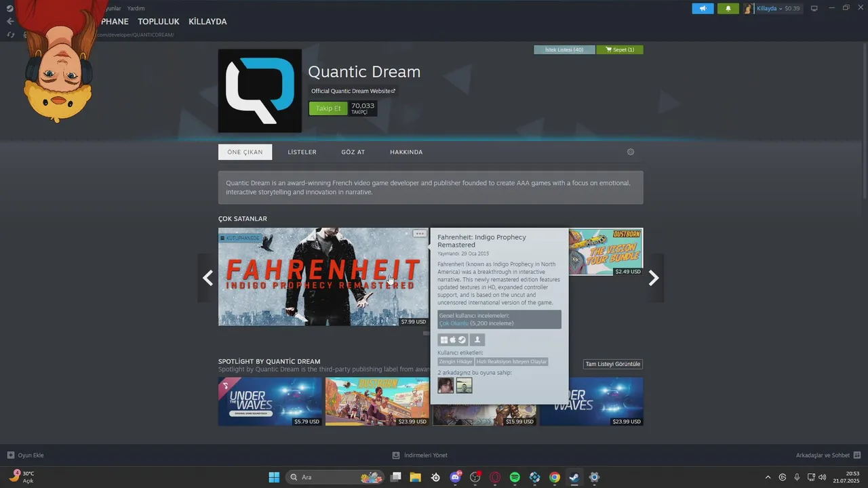
Task: Open Opera browser from the taskbar
Action: 495,477
